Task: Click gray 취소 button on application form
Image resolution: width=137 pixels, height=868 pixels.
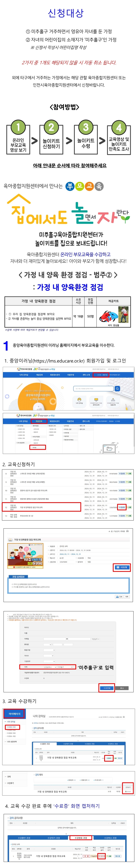Action: point(122,688)
